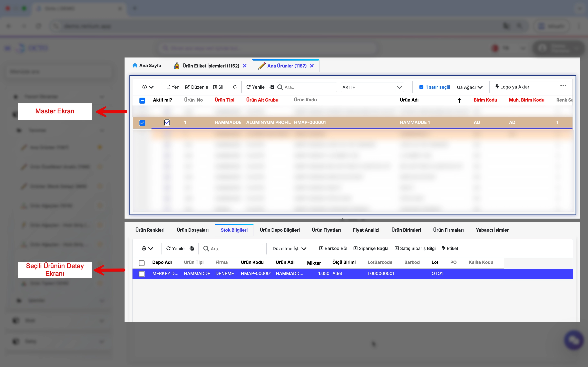Switch to the Ürün Fiyatları tab
The height and width of the screenshot is (367, 588).
click(x=326, y=230)
